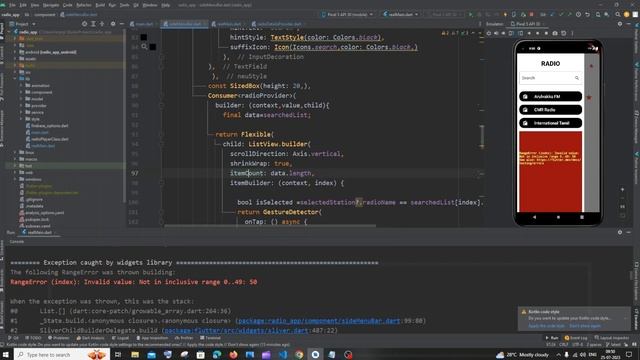Expand the model folder

pyautogui.click(x=22, y=99)
